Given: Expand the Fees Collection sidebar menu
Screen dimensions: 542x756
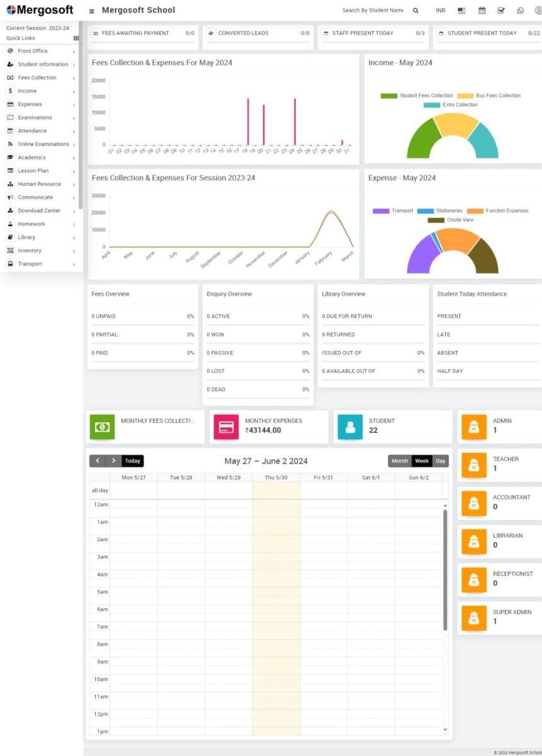Looking at the screenshot, I should point(37,77).
